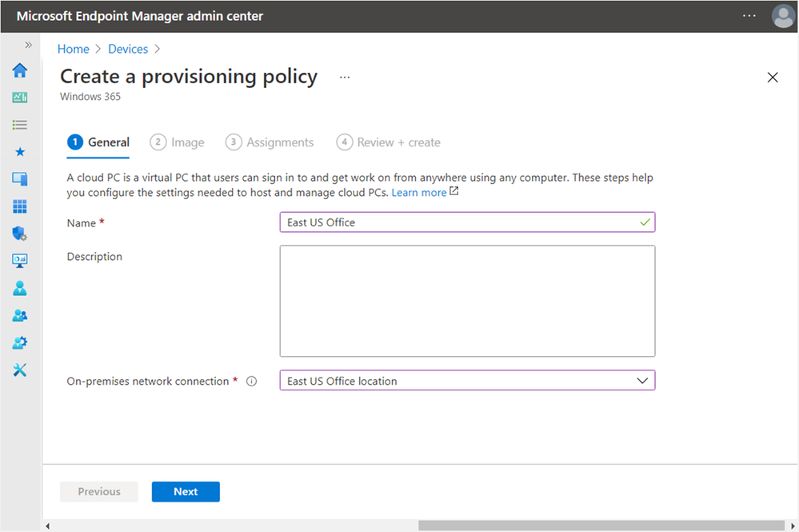Open ellipsis menu beside page title
The width and height of the screenshot is (799, 532).
[x=345, y=77]
